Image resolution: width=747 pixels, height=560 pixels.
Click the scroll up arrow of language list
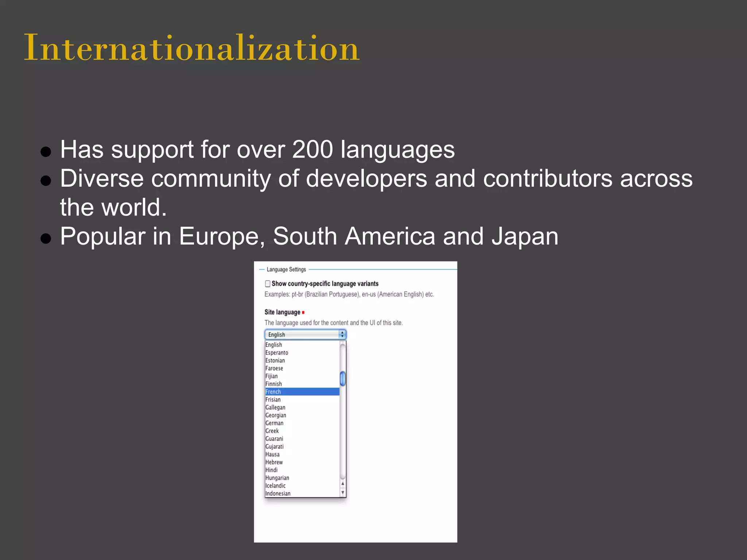pos(342,484)
